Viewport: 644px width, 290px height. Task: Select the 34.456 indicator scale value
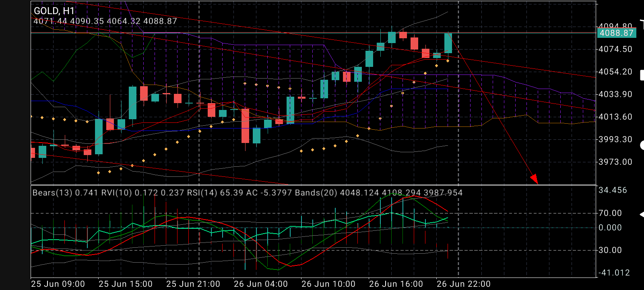613,190
